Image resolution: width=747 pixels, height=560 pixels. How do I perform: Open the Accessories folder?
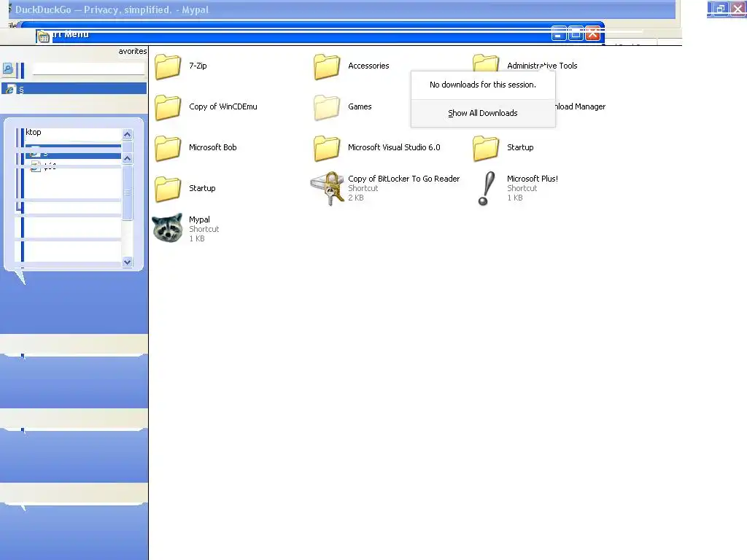(x=351, y=66)
